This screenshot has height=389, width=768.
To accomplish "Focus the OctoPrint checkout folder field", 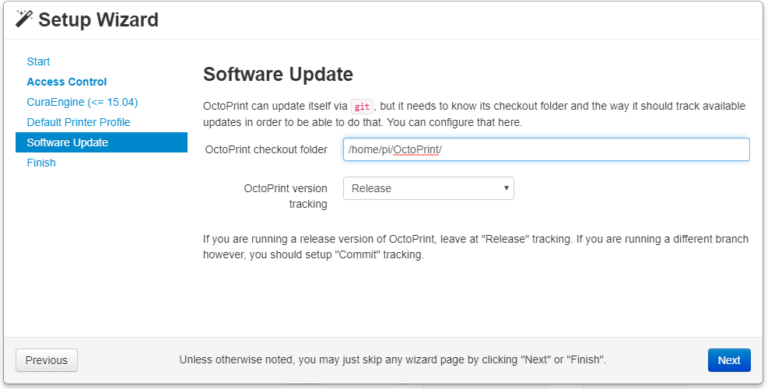I will (x=546, y=149).
